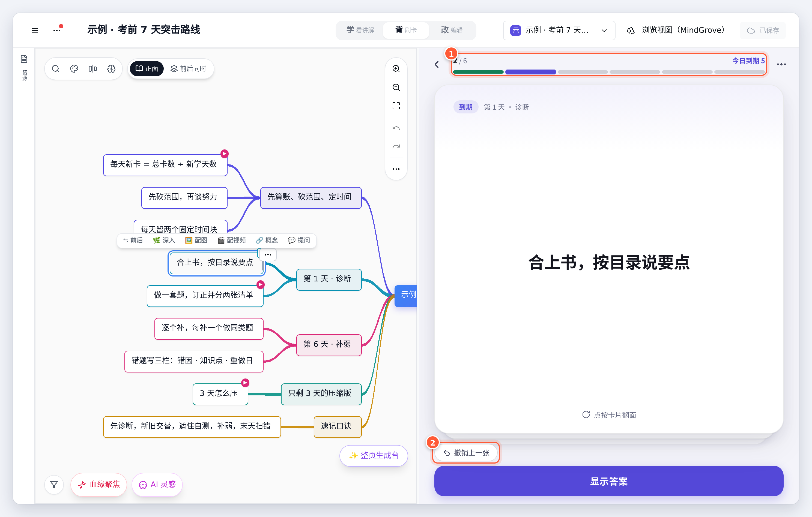The image size is (812, 517).
Task: Open node options on selected card
Action: [x=268, y=254]
